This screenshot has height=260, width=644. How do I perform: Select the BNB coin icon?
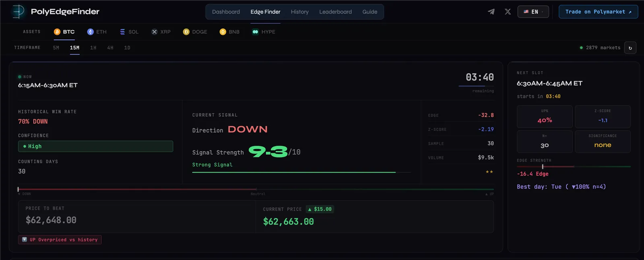[x=223, y=32]
